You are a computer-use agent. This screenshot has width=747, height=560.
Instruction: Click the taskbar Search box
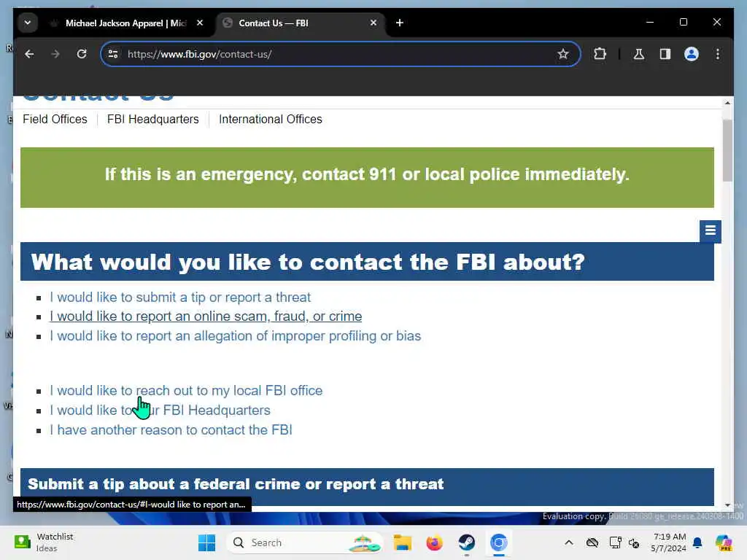click(305, 542)
